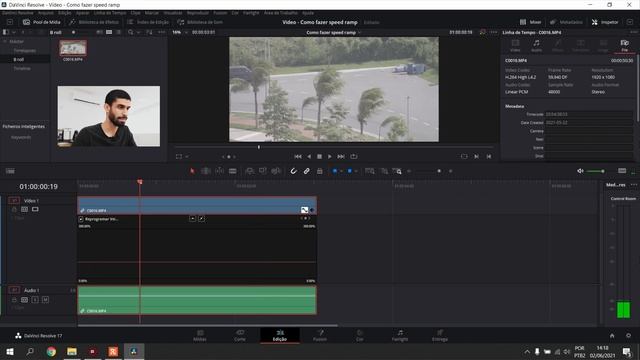Open Biblioteca de Efeitos panel
The height and width of the screenshot is (360, 640).
tap(93, 22)
